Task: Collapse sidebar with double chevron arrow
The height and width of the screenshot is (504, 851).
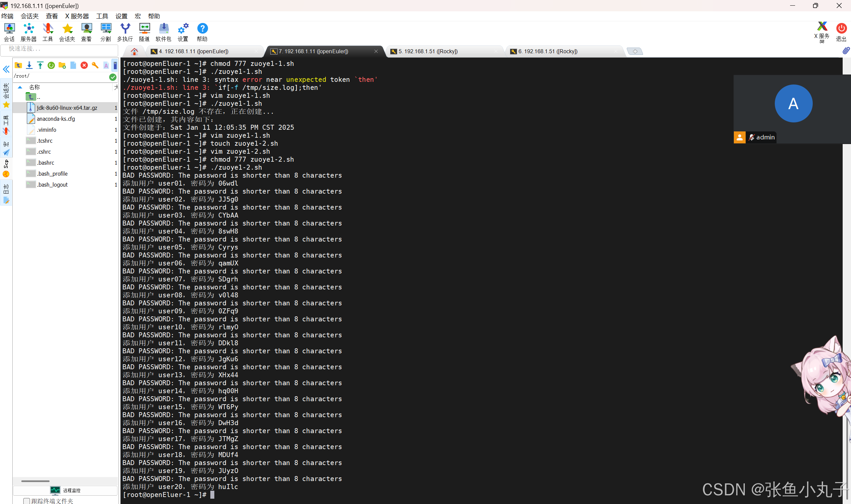Action: (x=6, y=69)
